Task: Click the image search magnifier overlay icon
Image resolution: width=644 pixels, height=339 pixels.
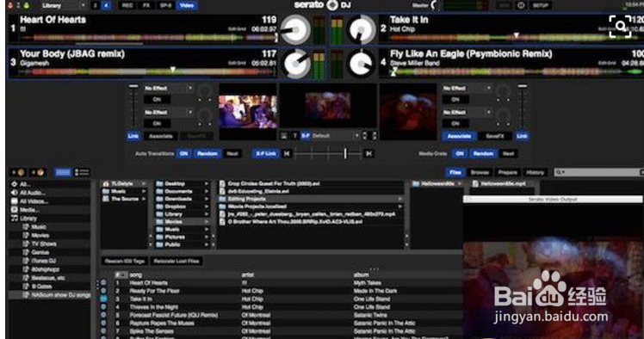Action: point(620,27)
